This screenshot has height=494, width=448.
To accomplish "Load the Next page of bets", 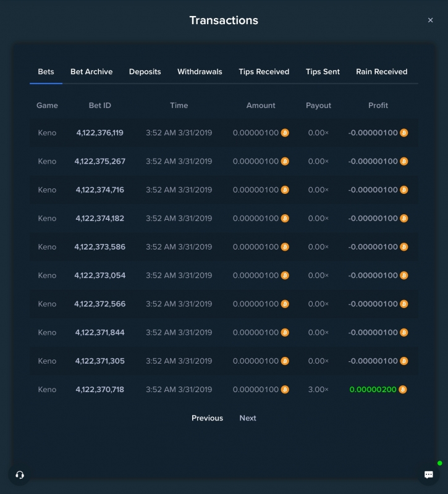I will (x=248, y=418).
